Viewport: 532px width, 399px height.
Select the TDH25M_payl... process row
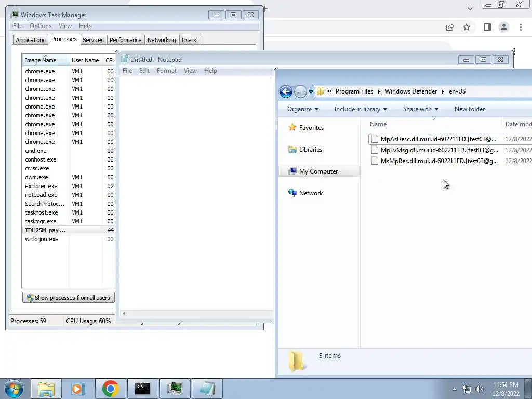click(69, 230)
